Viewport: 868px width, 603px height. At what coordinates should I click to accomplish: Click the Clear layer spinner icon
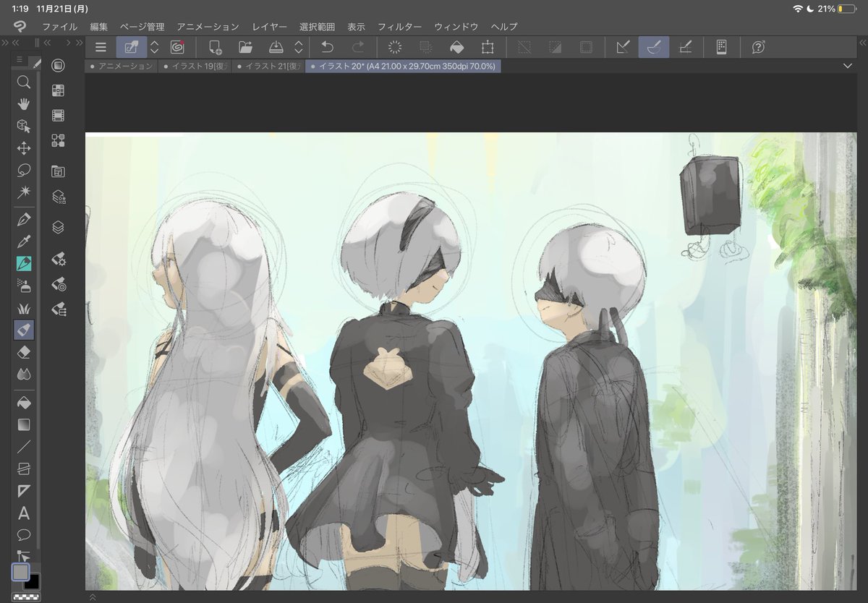(x=395, y=47)
